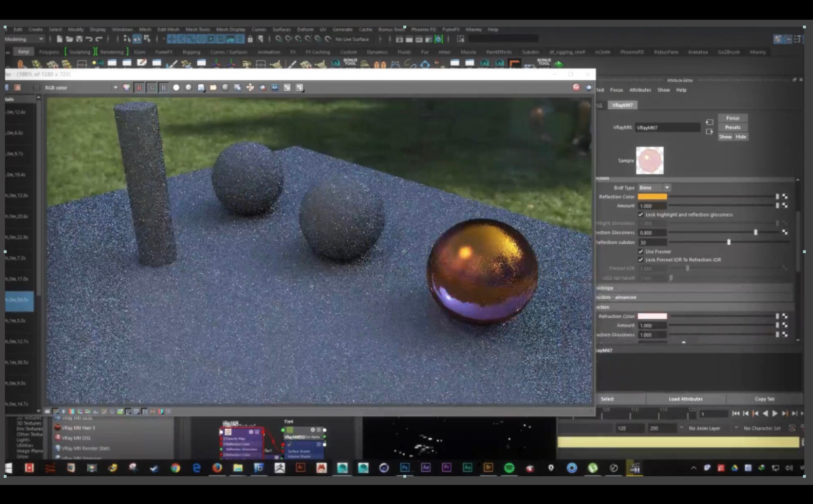Click the pink Refraction Color swatch
Viewport: 813px width, 504px height.
point(652,316)
